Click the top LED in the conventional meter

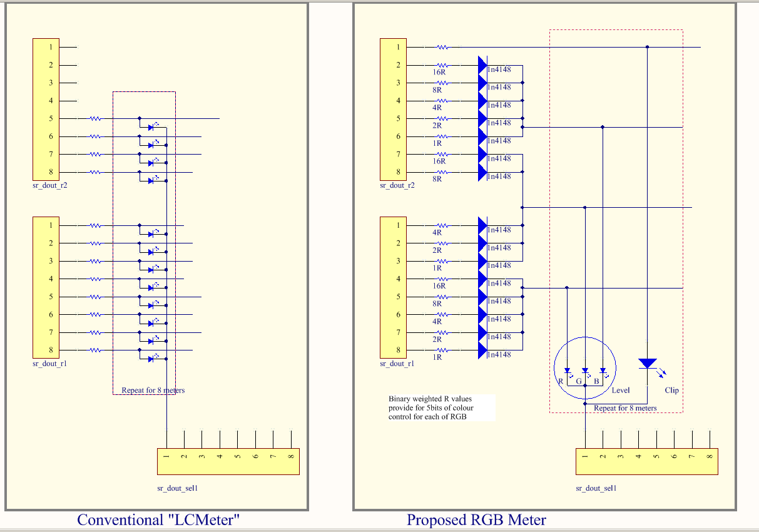pos(151,127)
